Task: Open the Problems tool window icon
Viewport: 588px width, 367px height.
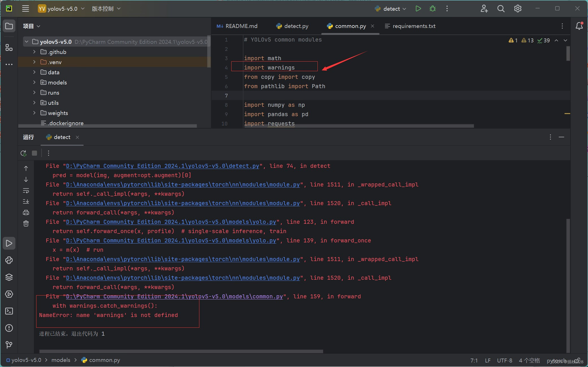Action: [x=9, y=328]
